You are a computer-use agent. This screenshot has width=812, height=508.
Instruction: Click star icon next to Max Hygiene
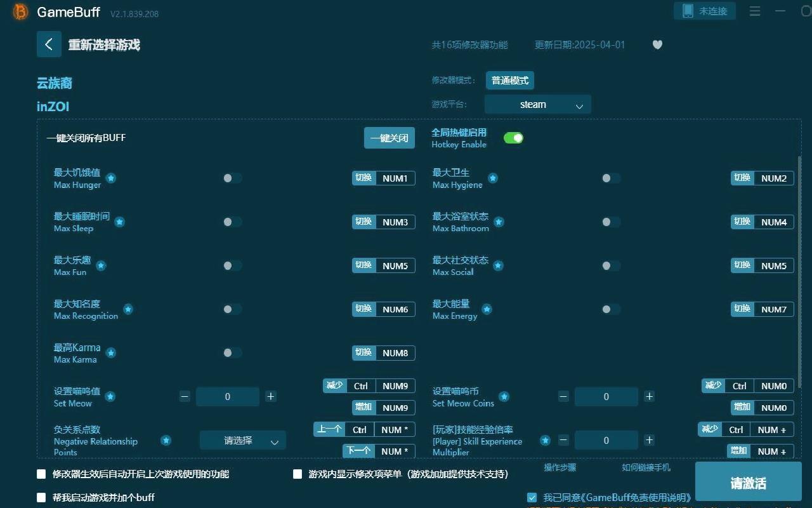493,178
